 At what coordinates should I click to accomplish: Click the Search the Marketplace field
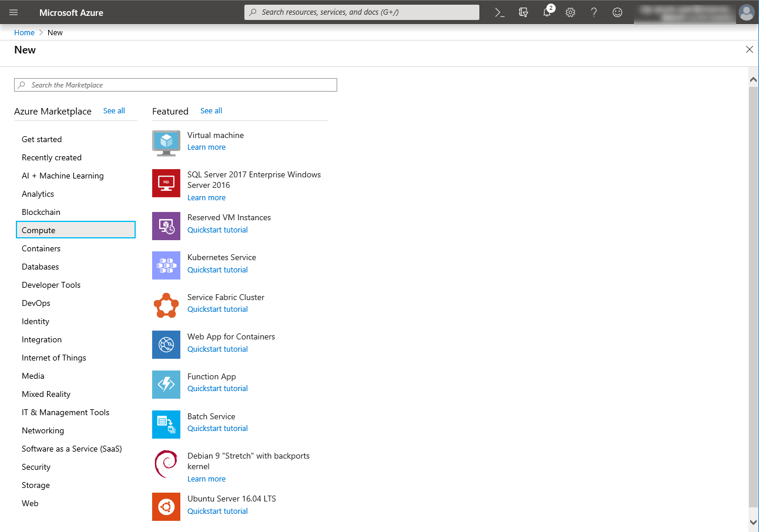[176, 85]
